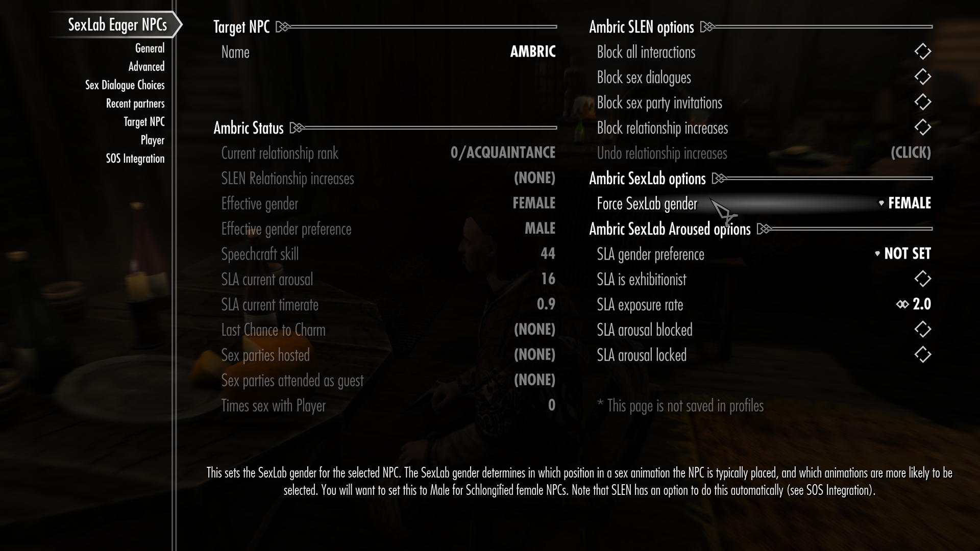Adjust SLA exposure rate slider value
This screenshot has height=551, width=980.
(x=914, y=305)
